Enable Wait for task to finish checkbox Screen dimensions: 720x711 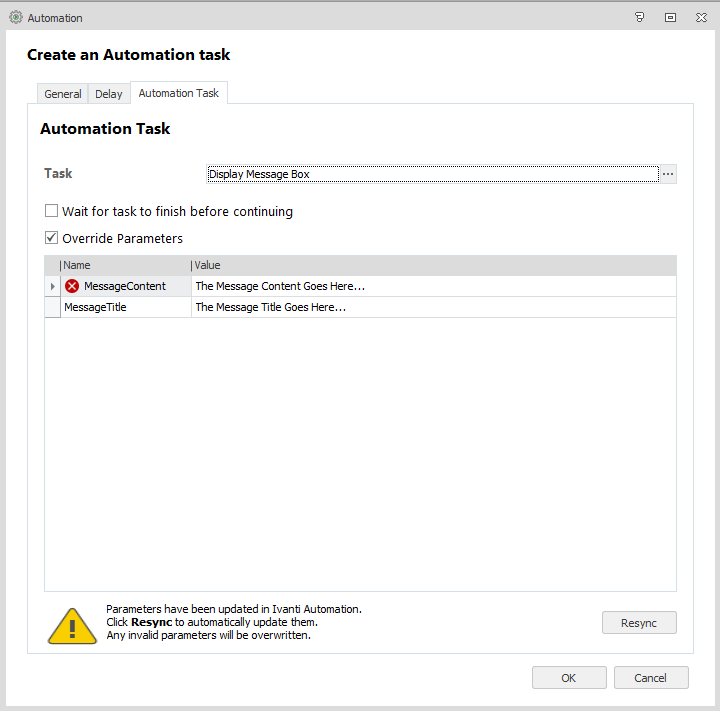(52, 212)
